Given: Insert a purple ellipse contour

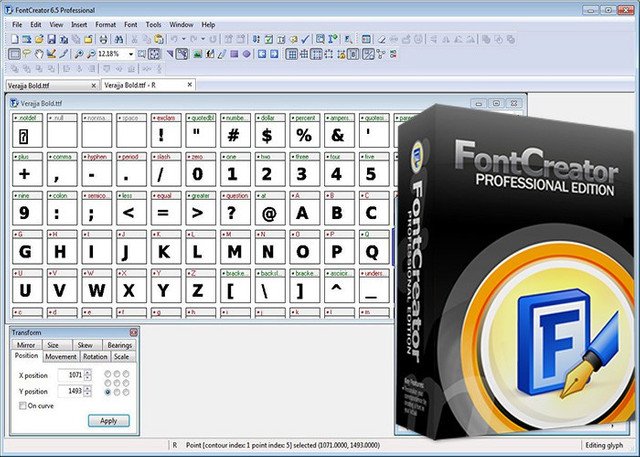Looking at the screenshot, I should pyautogui.click(x=247, y=54).
